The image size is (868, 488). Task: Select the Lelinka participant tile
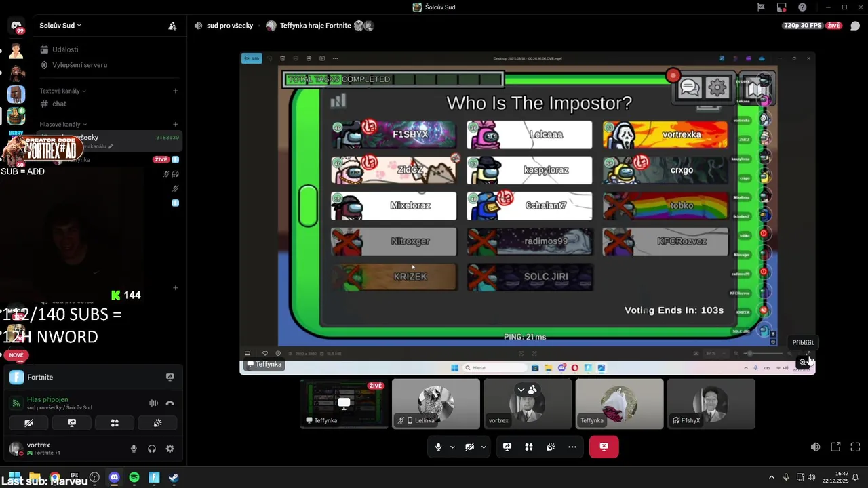[x=436, y=404]
